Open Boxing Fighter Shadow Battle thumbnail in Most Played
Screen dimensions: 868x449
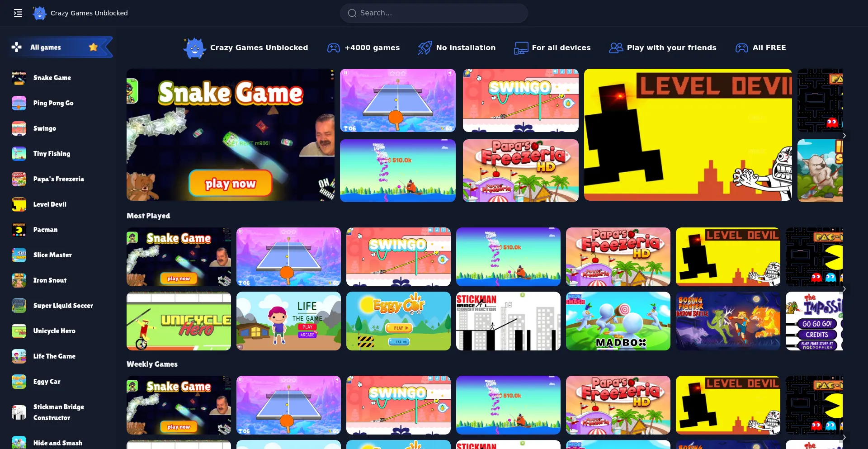click(x=728, y=321)
